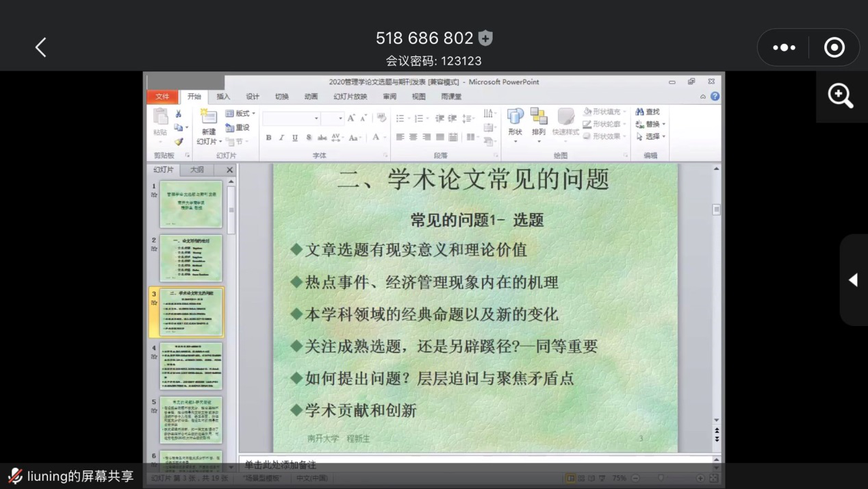This screenshot has width=868, height=489.
Task: Click the Numbering list icon
Action: click(420, 118)
